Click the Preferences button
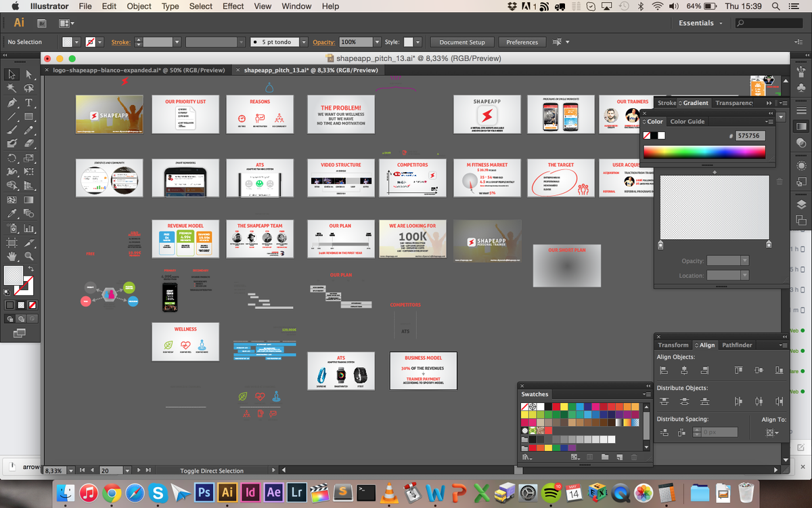 tap(522, 42)
